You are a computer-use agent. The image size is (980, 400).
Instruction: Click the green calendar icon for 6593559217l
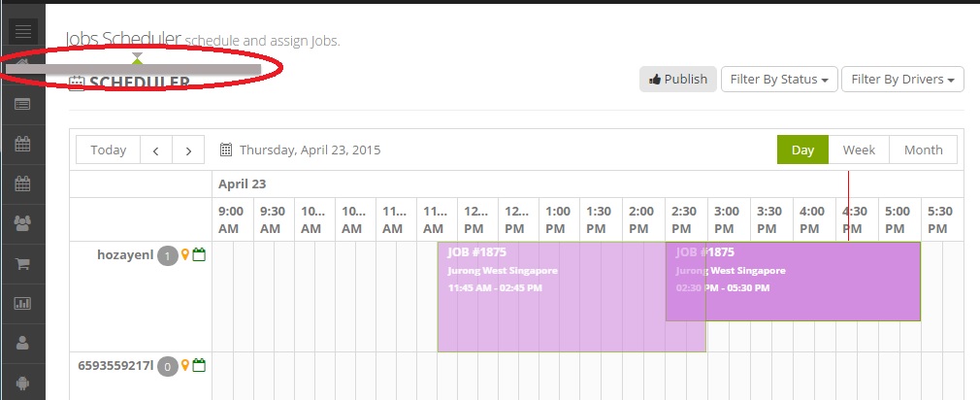coord(199,366)
